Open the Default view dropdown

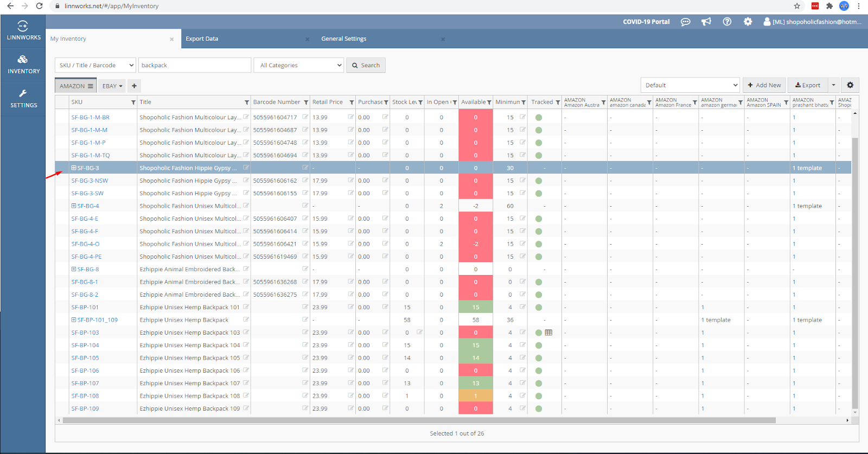click(x=690, y=85)
